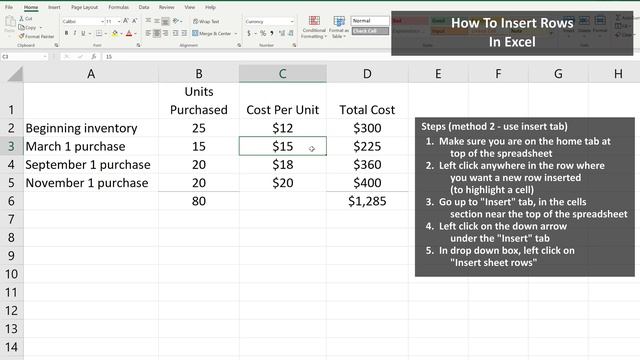
Task: Apply the Normal cell style
Action: click(x=370, y=20)
